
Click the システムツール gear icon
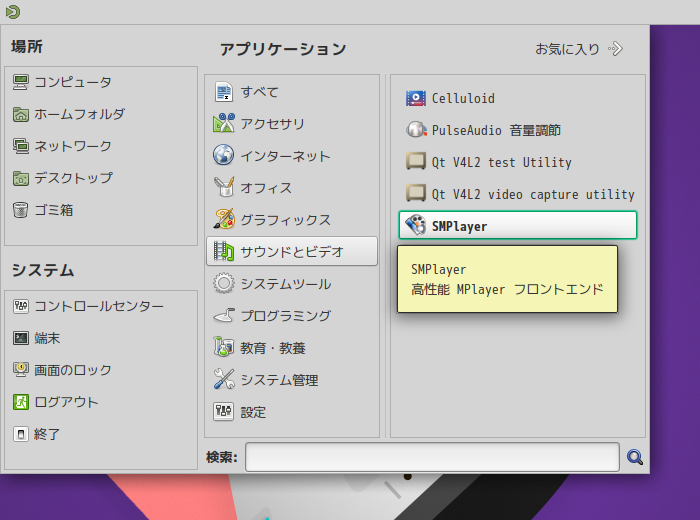click(224, 283)
